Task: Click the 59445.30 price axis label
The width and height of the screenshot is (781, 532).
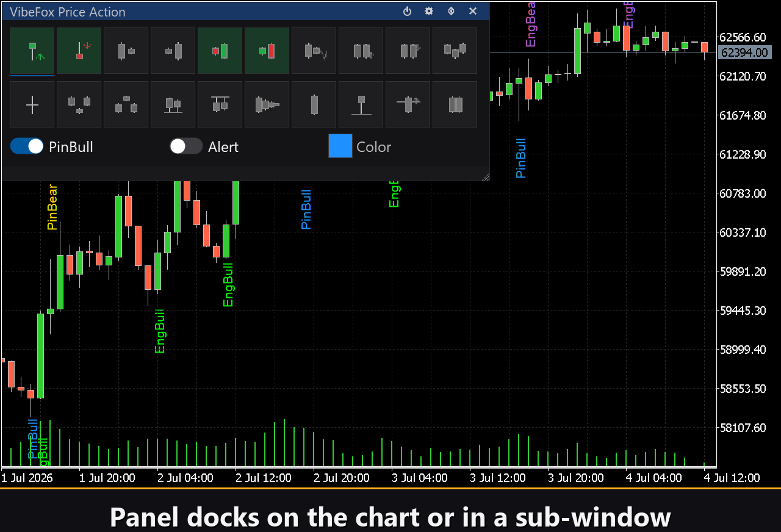Action: [743, 311]
